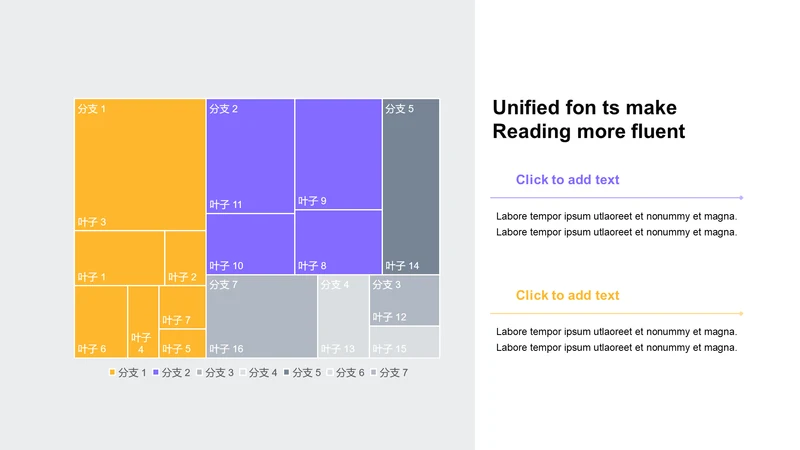Click the 叶子 7 small orange tile

pos(182,307)
